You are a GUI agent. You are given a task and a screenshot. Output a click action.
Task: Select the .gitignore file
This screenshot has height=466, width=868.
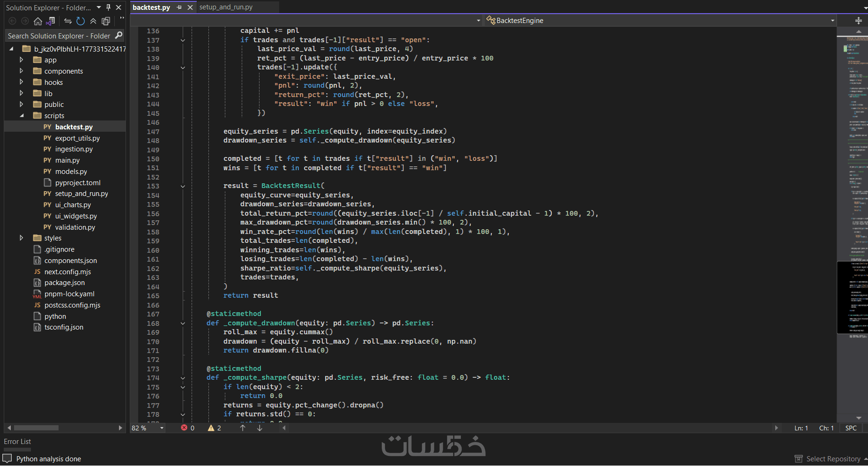pyautogui.click(x=59, y=249)
